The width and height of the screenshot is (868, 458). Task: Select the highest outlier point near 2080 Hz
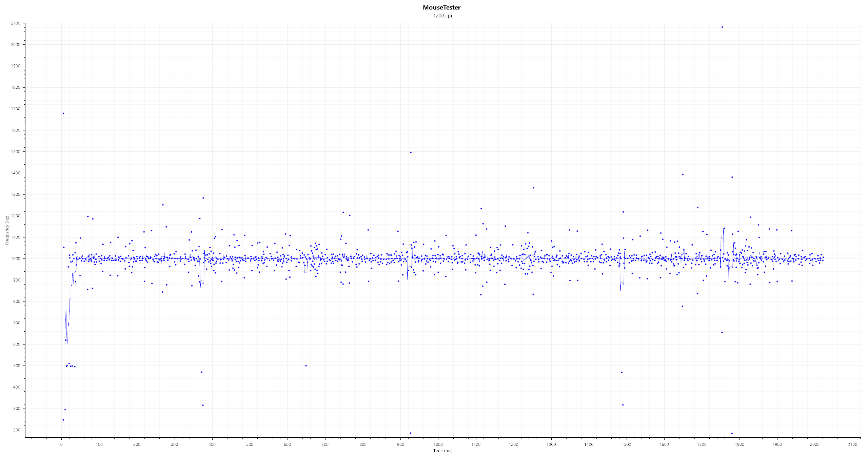coord(722,27)
